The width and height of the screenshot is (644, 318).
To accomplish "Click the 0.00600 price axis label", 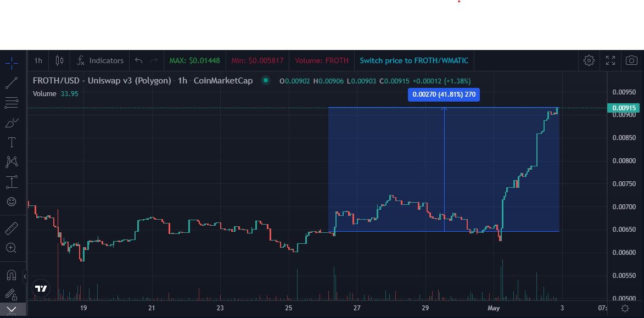I will coord(624,252).
